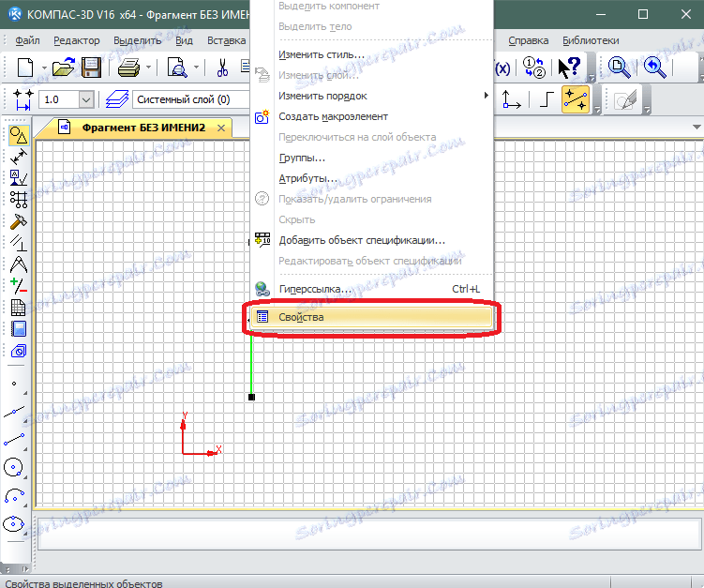Expand the Print preview dropdown arrow

tap(196, 68)
